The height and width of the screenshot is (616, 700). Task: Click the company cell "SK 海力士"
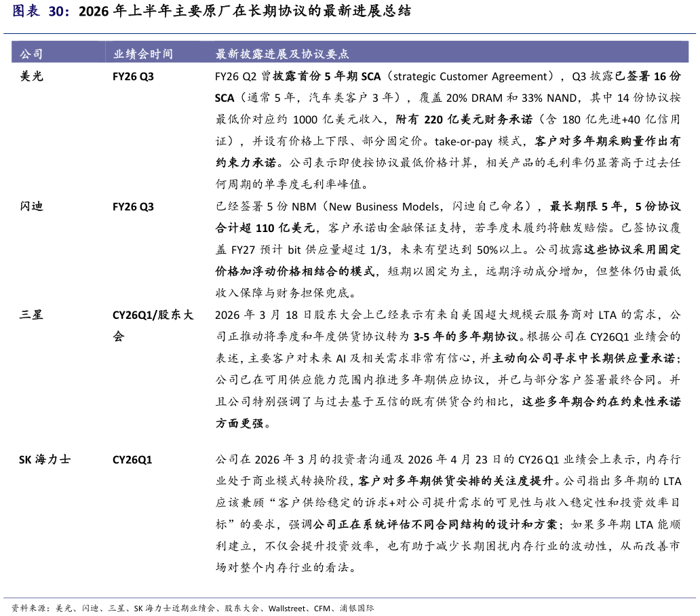[45, 459]
